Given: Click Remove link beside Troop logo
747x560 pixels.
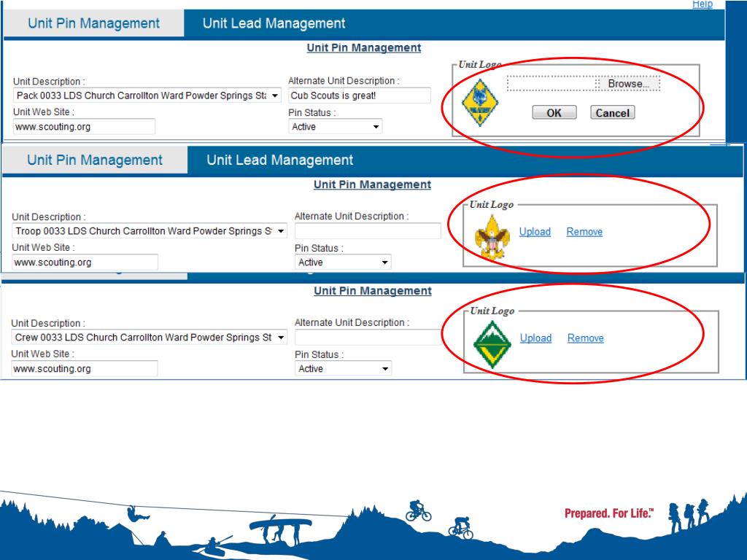Looking at the screenshot, I should [x=584, y=232].
